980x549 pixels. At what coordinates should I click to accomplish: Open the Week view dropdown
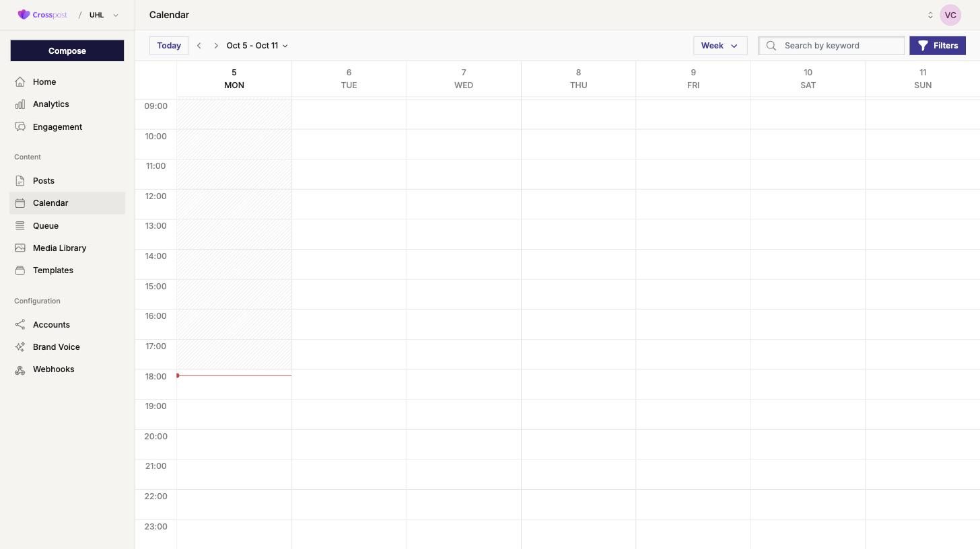[x=720, y=46]
